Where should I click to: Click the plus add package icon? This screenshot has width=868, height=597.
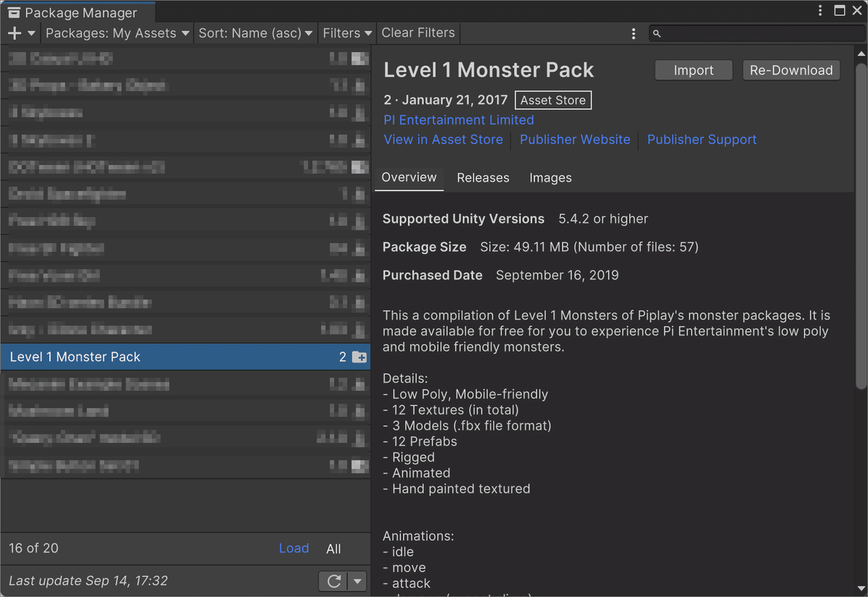click(14, 33)
